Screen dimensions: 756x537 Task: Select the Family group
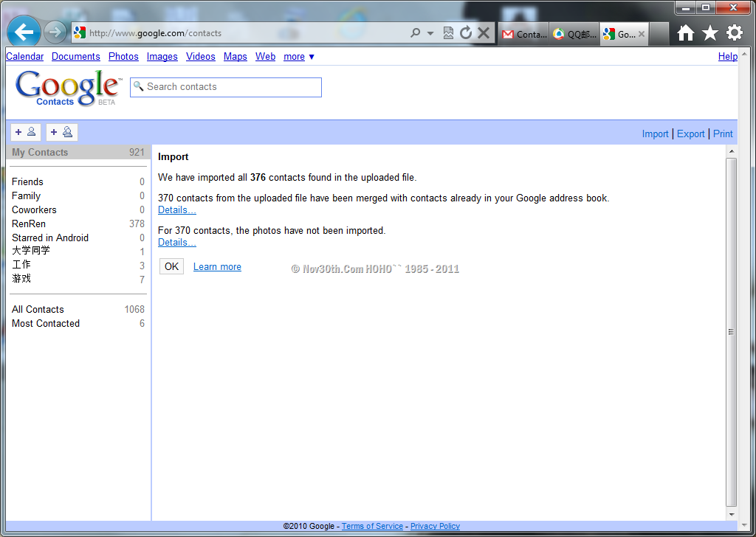(x=78, y=195)
